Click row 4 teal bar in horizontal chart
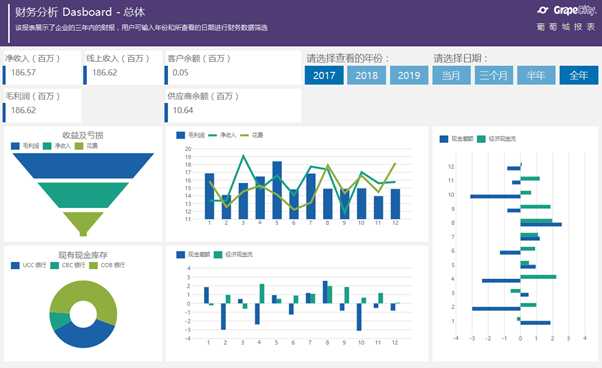 [538, 277]
